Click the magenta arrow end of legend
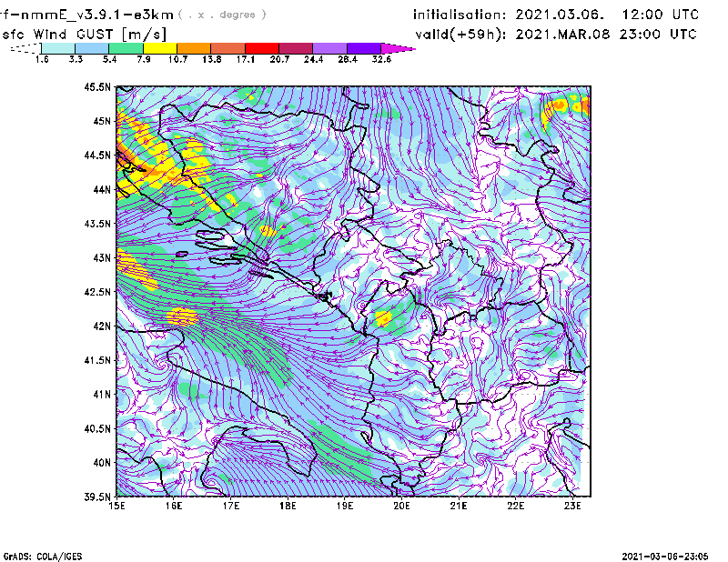Screen dimensions: 728x562 398,48
